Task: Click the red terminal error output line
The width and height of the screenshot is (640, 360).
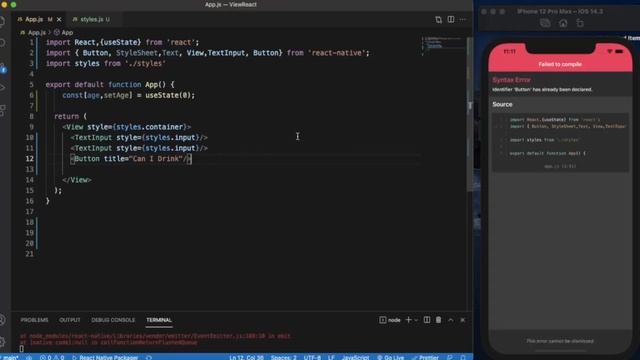Action: [155, 336]
